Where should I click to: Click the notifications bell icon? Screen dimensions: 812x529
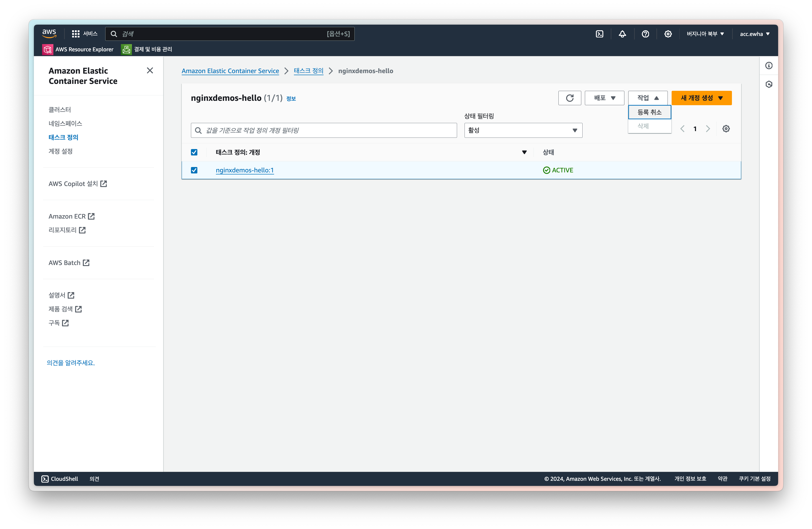[x=622, y=34]
